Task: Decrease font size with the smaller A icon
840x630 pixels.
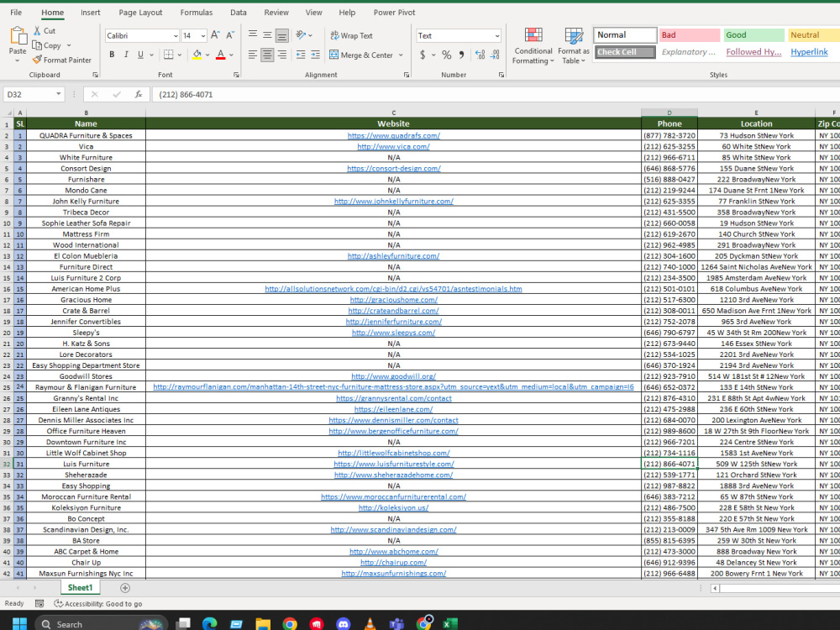Action: tap(230, 35)
